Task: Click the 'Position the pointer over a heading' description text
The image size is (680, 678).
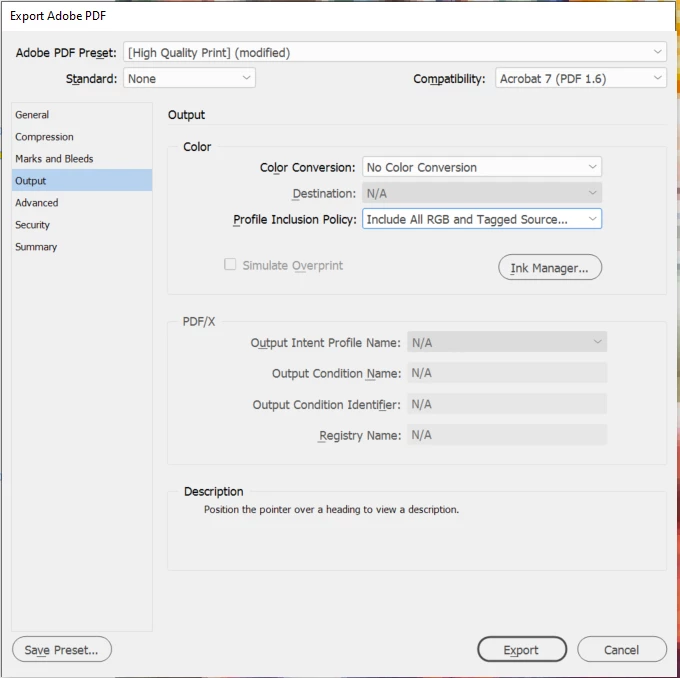Action: (x=331, y=509)
